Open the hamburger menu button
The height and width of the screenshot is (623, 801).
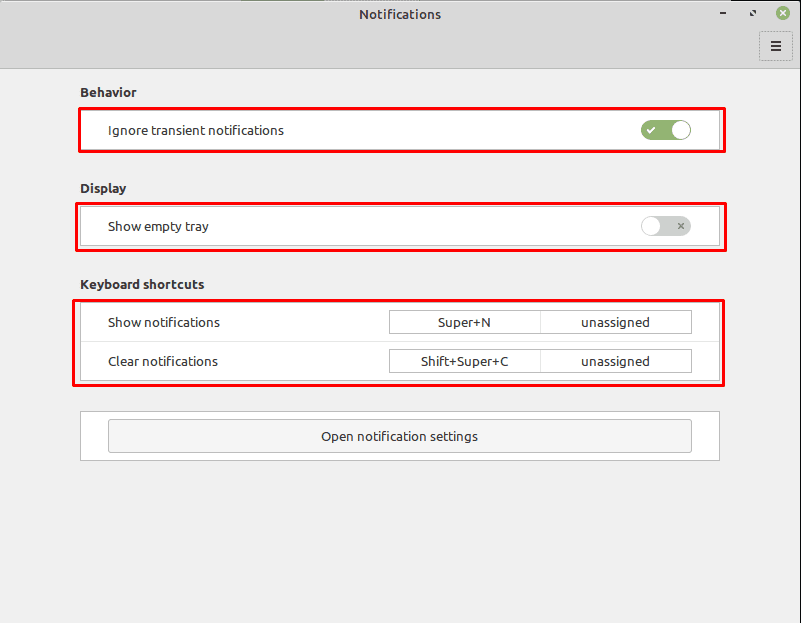click(x=775, y=46)
